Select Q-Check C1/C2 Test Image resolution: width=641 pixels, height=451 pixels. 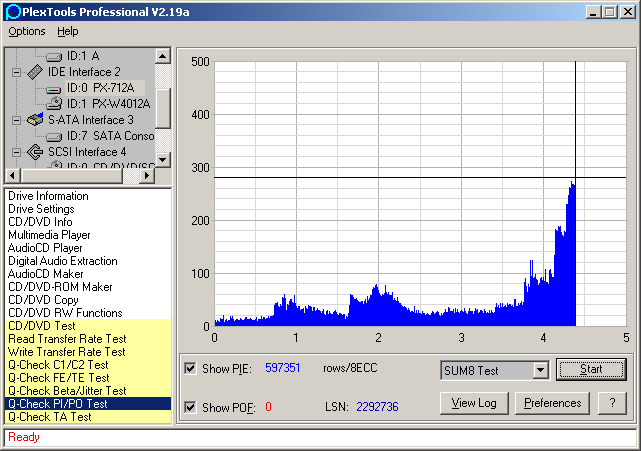pyautogui.click(x=87, y=365)
